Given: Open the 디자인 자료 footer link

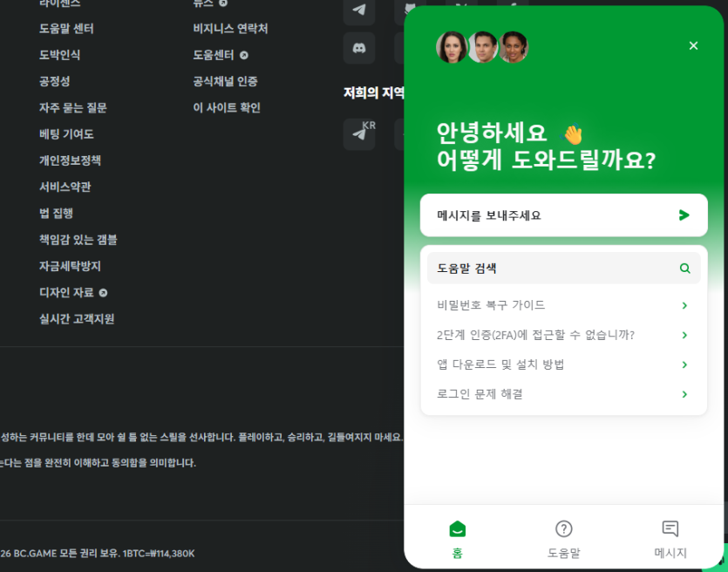Looking at the screenshot, I should pos(66,292).
